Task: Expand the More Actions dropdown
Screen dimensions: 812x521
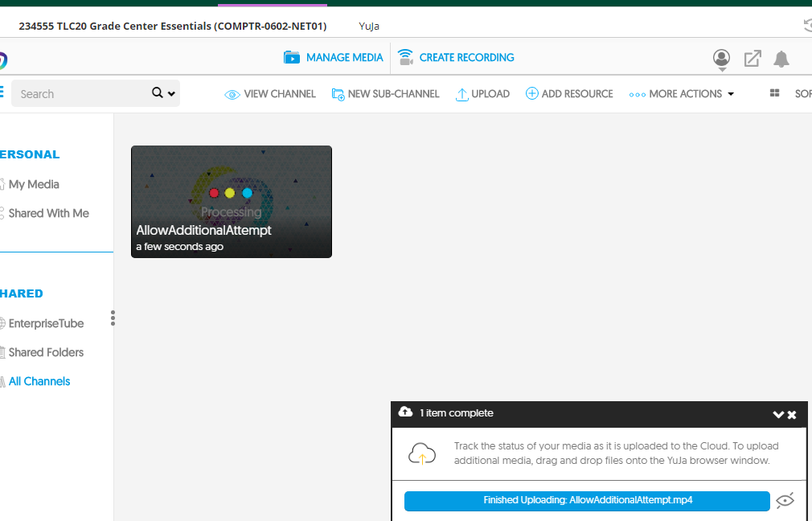Action: click(x=682, y=94)
